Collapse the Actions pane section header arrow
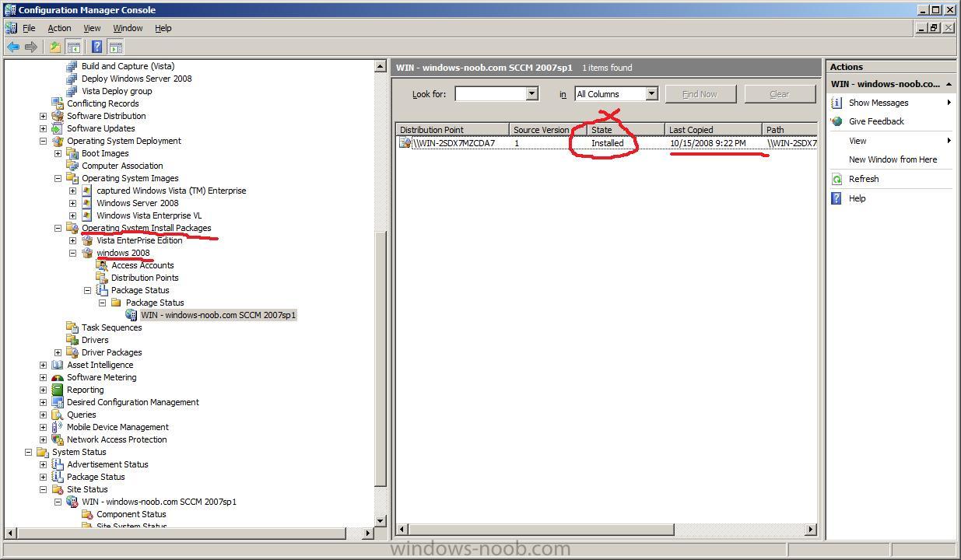This screenshot has width=961, height=560. (x=949, y=84)
